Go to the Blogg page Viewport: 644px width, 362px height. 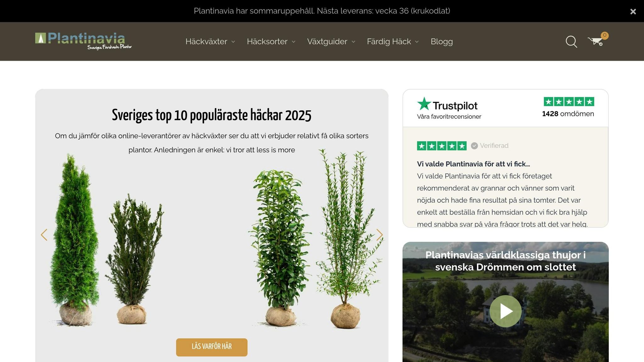pyautogui.click(x=441, y=41)
